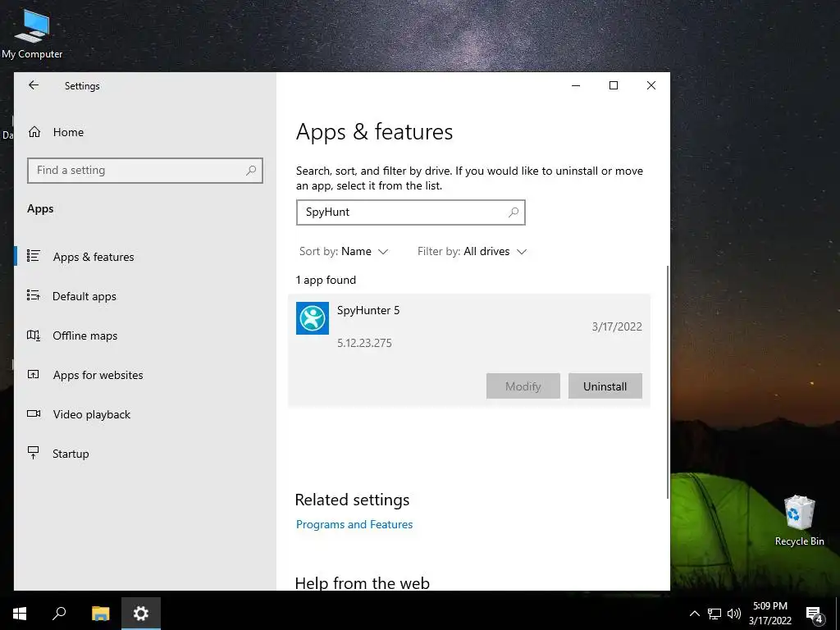Viewport: 840px width, 630px height.
Task: Open Default apps section
Action: click(x=84, y=296)
